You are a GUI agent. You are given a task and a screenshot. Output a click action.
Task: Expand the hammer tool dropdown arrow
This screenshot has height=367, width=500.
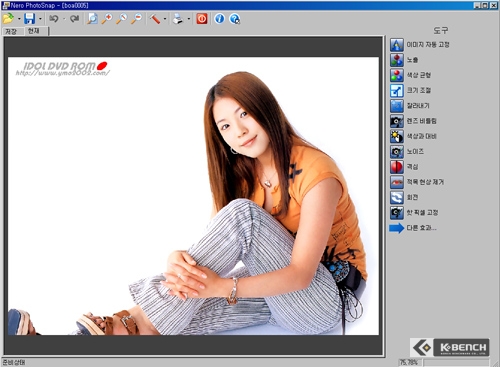(x=165, y=19)
